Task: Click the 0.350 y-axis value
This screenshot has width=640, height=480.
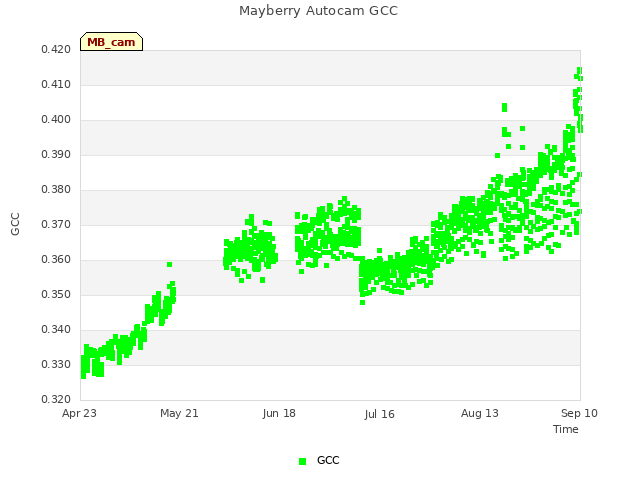Action: pos(56,295)
